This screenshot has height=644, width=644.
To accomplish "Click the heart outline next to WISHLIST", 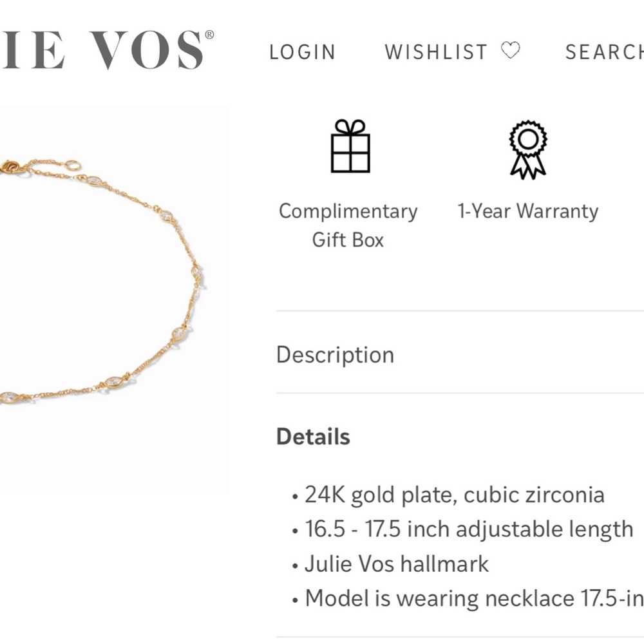I will [x=511, y=51].
